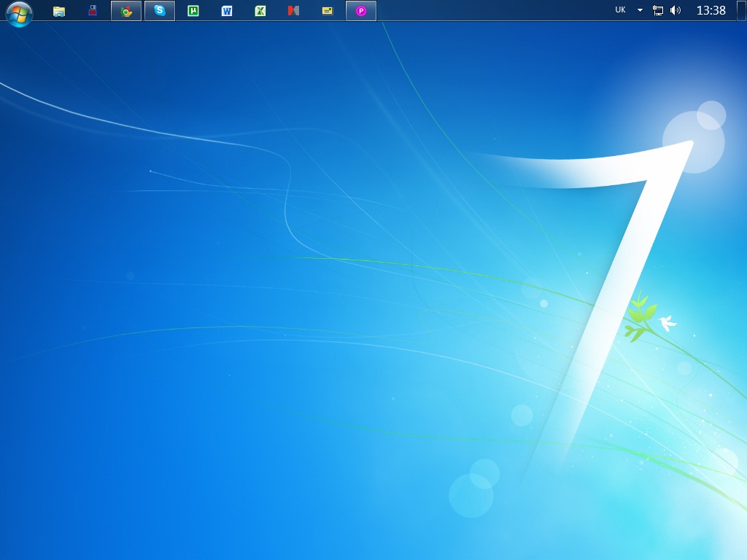Image resolution: width=747 pixels, height=560 pixels.
Task: Switch to the Skype window
Action: 160,11
